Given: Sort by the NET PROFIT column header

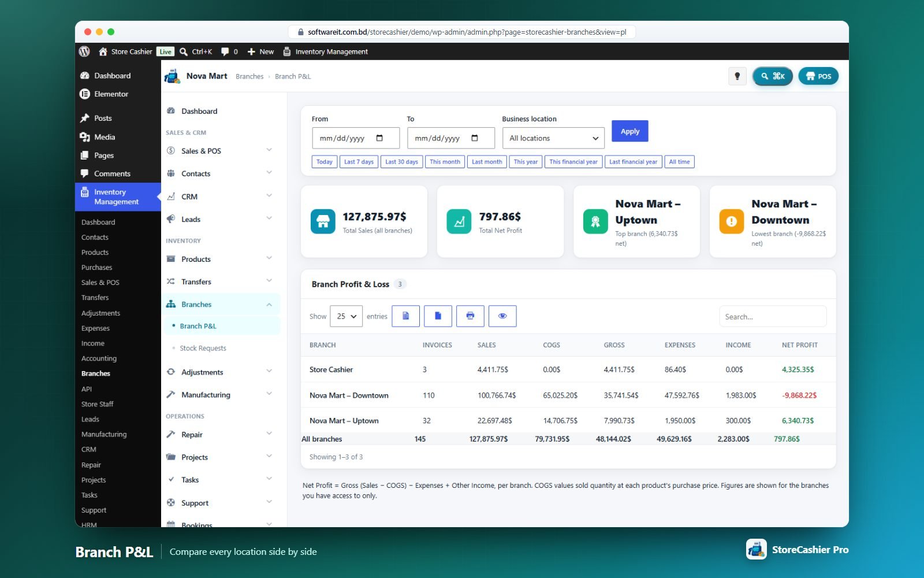Looking at the screenshot, I should tap(799, 345).
